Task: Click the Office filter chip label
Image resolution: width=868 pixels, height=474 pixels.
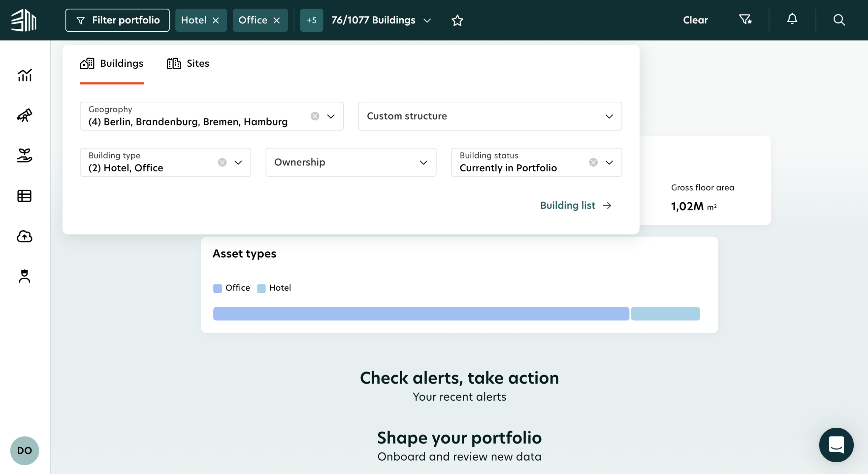Action: [253, 20]
